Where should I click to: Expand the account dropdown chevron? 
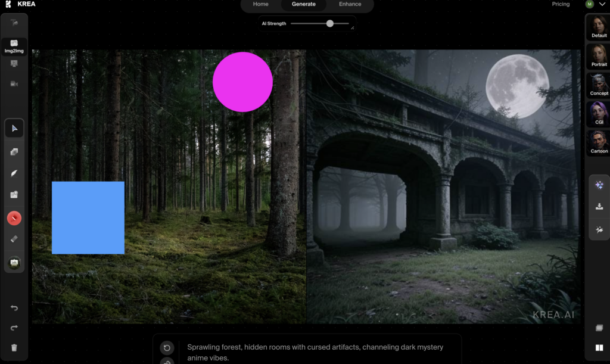click(602, 4)
